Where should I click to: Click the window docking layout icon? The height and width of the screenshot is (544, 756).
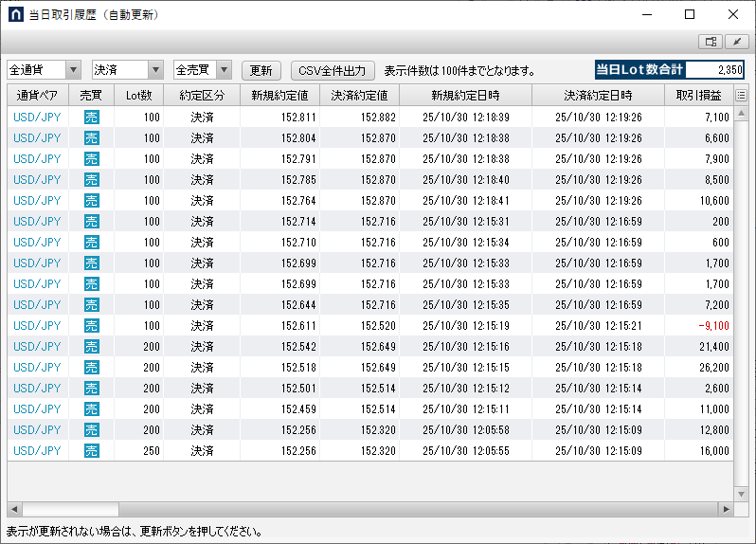coord(710,42)
